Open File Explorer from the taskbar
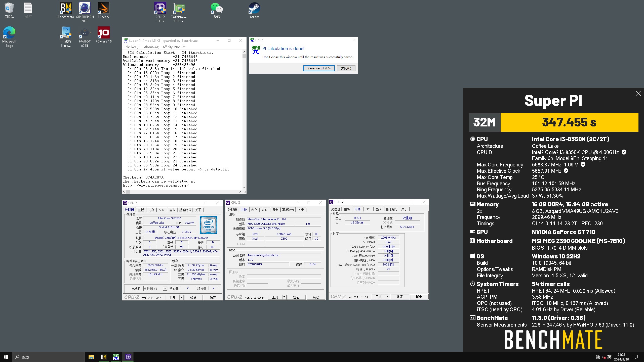The width and height of the screenshot is (644, 362). pos(91,357)
